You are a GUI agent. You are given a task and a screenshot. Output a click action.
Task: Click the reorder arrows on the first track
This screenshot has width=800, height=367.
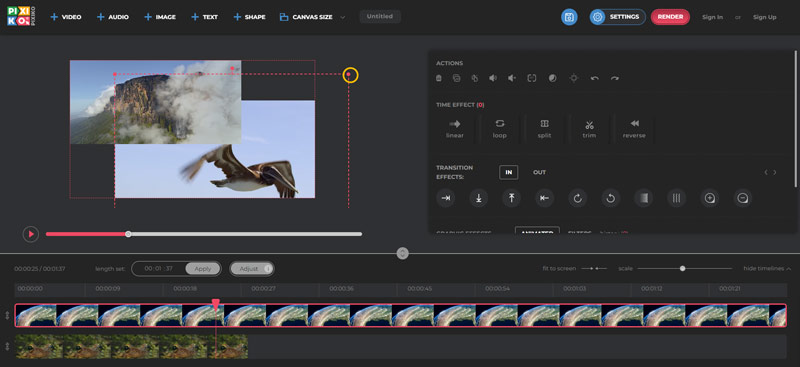click(7, 315)
